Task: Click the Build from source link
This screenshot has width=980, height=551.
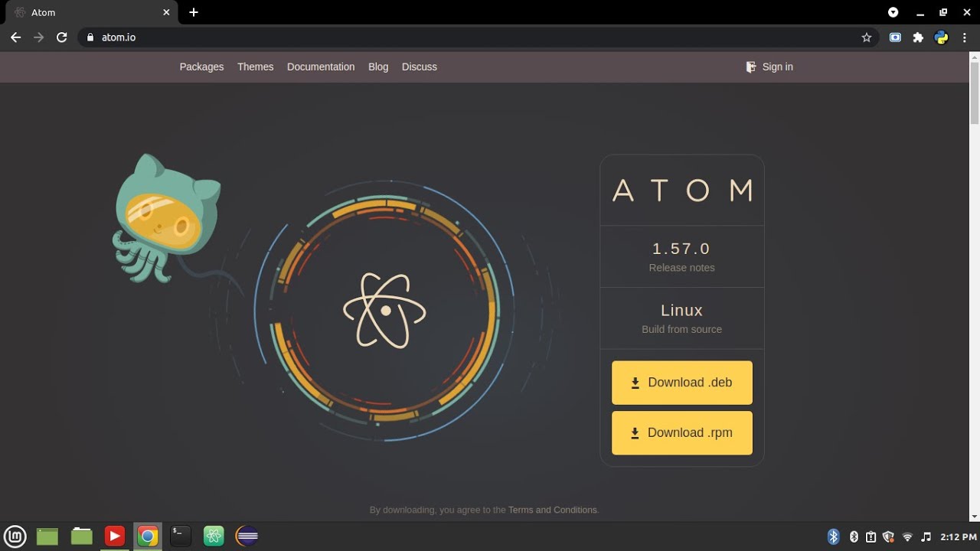Action: (x=681, y=329)
